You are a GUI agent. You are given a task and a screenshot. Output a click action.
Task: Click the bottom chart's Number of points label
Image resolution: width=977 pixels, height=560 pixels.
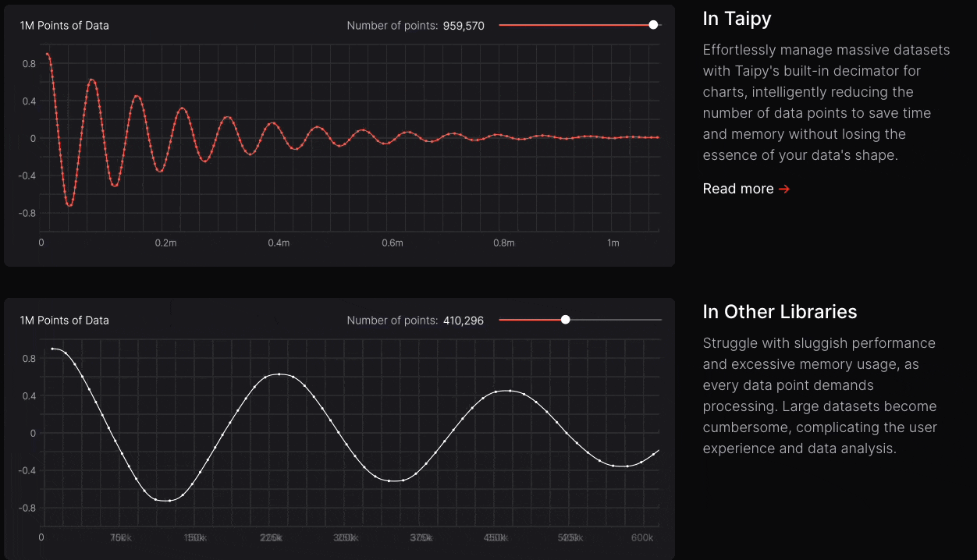(x=393, y=321)
